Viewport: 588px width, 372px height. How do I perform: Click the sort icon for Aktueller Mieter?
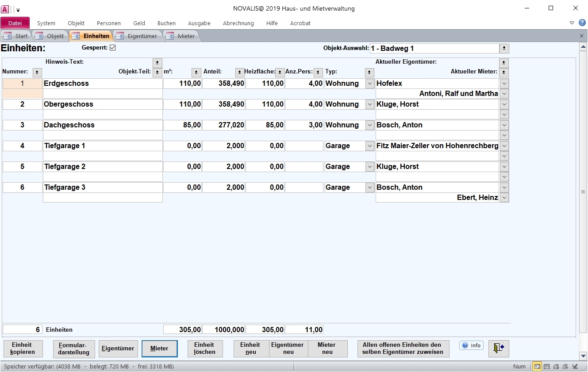tap(504, 72)
